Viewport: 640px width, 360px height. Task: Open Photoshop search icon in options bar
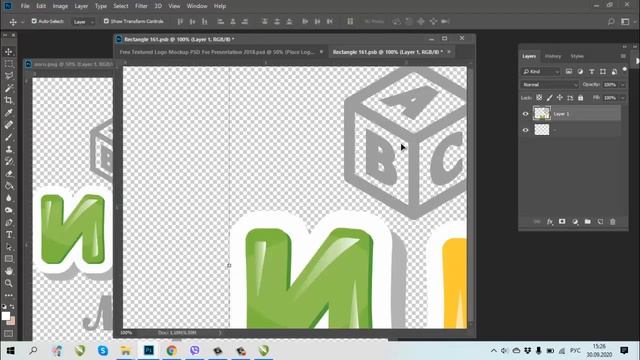pos(611,21)
